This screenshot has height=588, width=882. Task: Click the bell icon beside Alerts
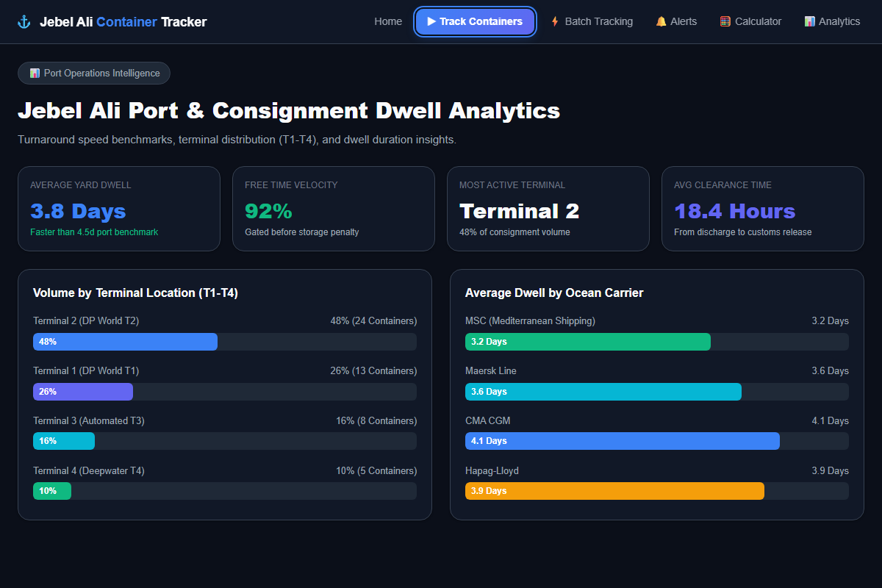[x=661, y=22]
